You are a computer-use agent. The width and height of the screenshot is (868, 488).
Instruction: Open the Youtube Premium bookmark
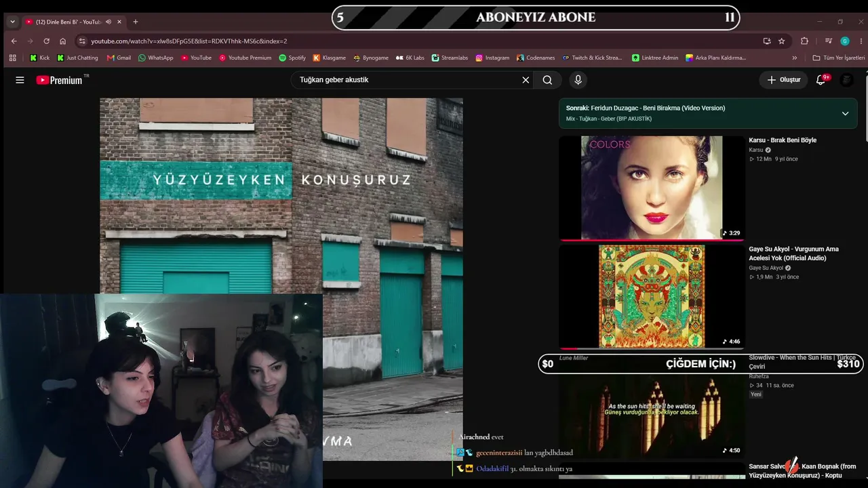point(245,58)
